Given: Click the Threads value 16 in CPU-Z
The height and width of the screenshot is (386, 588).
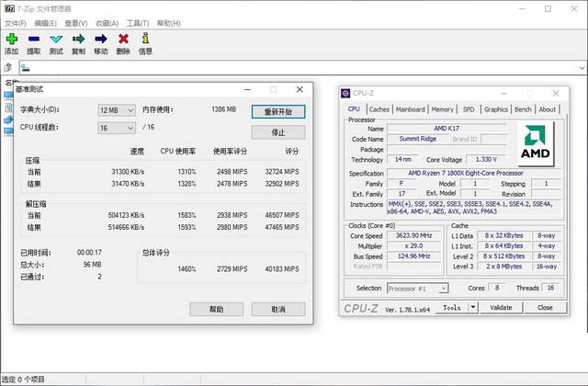Looking at the screenshot, I should (550, 288).
